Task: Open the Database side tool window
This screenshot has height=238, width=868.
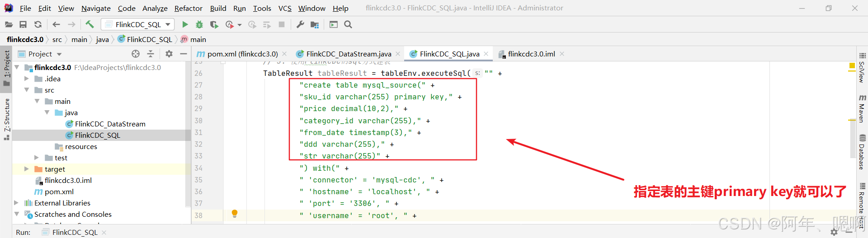Action: [x=862, y=152]
